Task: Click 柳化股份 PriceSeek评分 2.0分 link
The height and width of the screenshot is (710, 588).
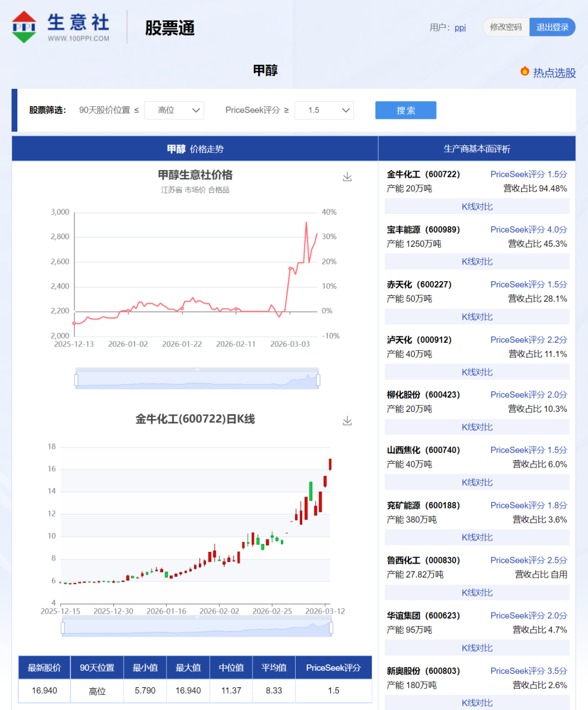Action: click(x=529, y=395)
